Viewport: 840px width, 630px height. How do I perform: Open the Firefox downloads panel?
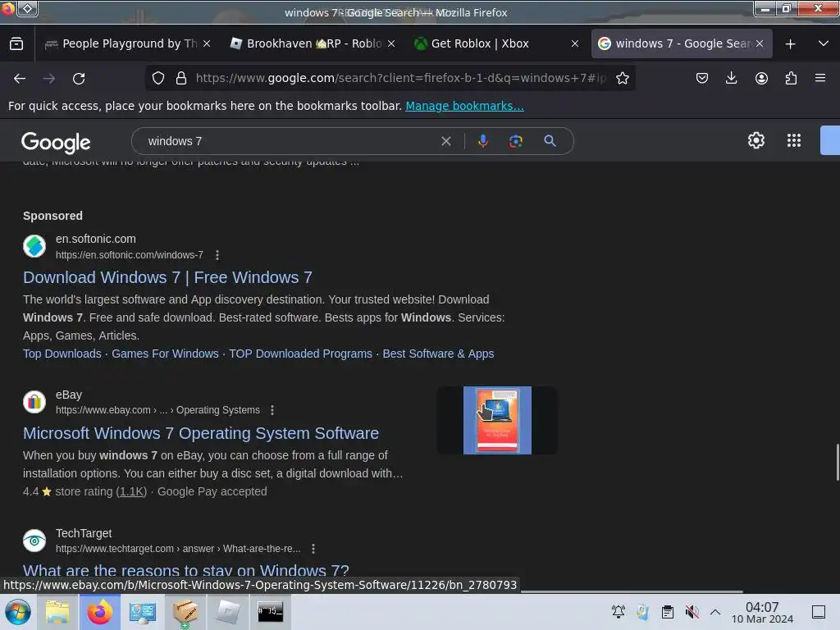click(x=731, y=78)
